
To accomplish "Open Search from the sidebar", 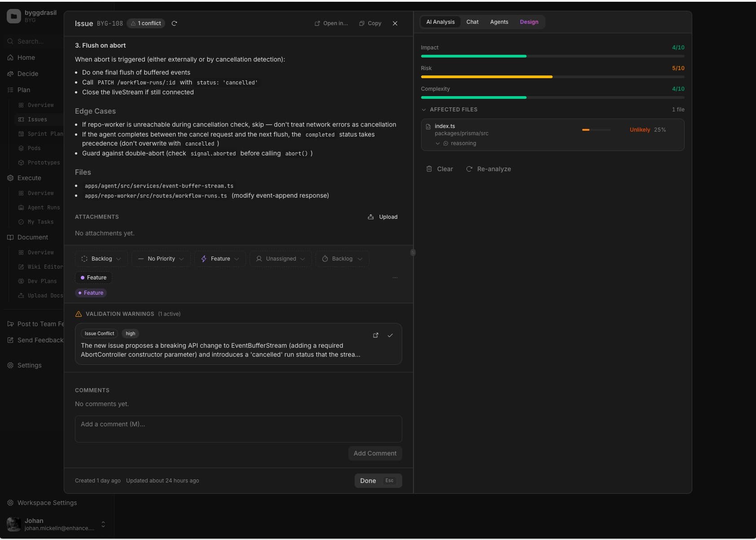I will pos(27,41).
